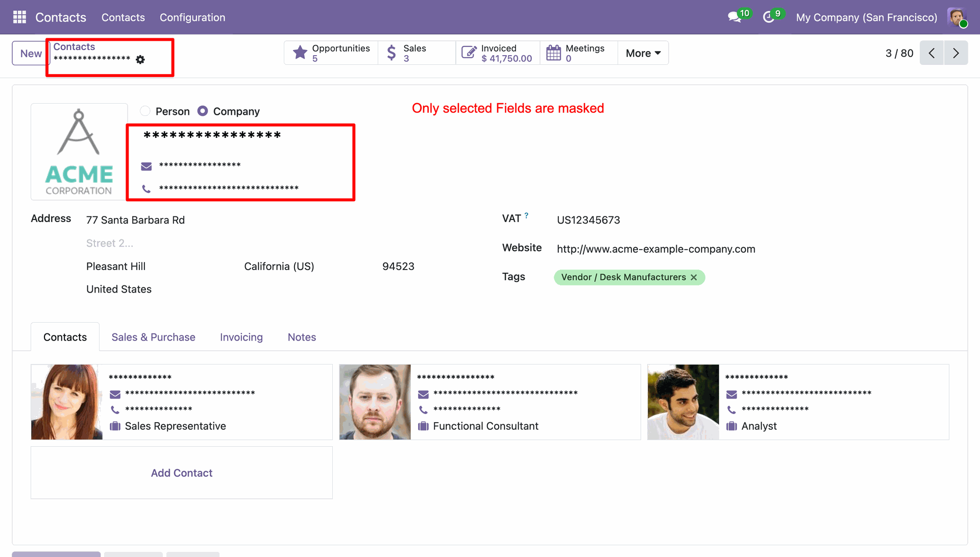Click the Contacts breadcrumb link
The width and height of the screenshot is (980, 557).
[x=74, y=46]
